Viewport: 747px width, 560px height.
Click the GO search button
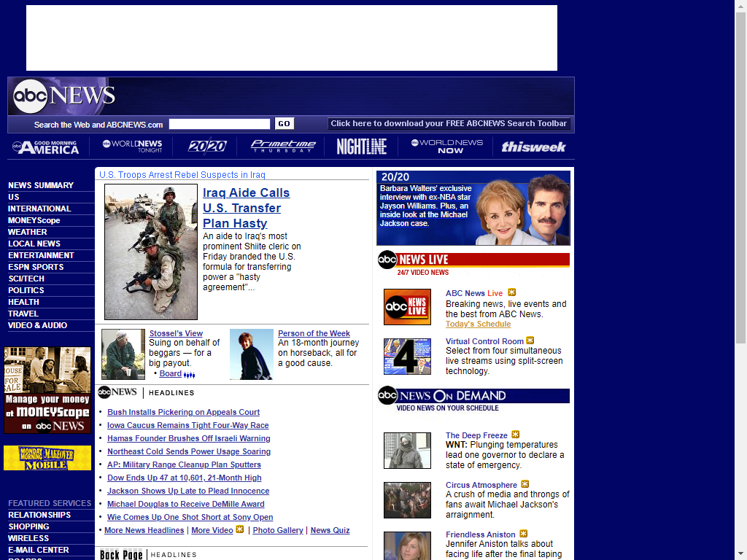(x=285, y=124)
